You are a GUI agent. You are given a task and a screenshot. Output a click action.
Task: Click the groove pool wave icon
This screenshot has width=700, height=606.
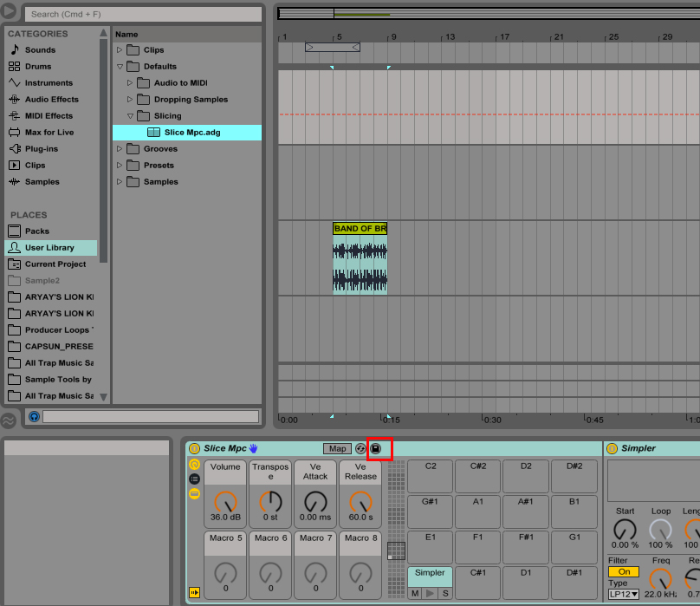[8, 420]
